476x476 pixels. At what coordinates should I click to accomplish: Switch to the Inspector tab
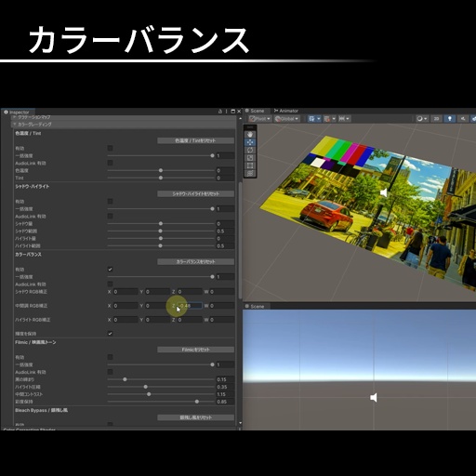(x=18, y=112)
